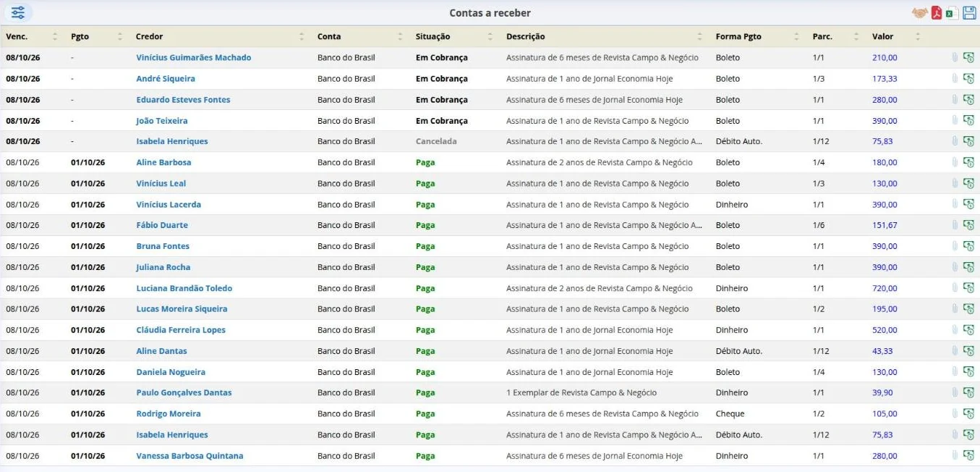This screenshot has height=472, width=980.
Task: Sort by the Situação column arrows
Action: coord(490,36)
